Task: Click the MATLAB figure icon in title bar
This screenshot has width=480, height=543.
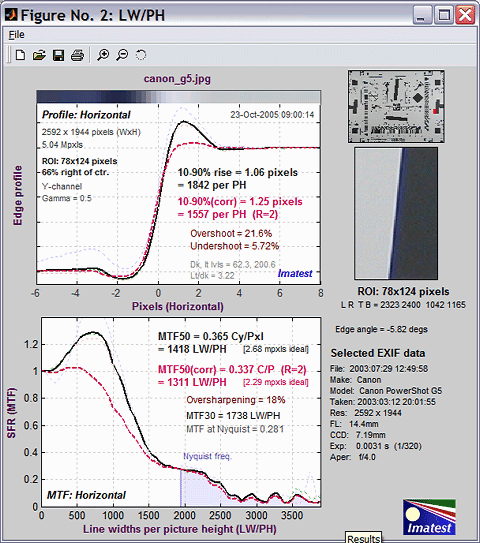Action: pyautogui.click(x=11, y=15)
